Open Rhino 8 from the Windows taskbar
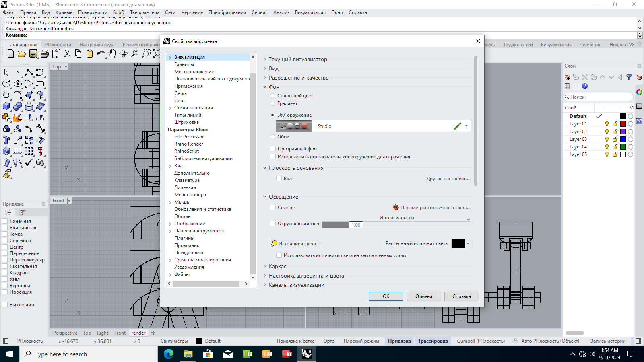Screen dimensions: 644x362 click(307, 354)
